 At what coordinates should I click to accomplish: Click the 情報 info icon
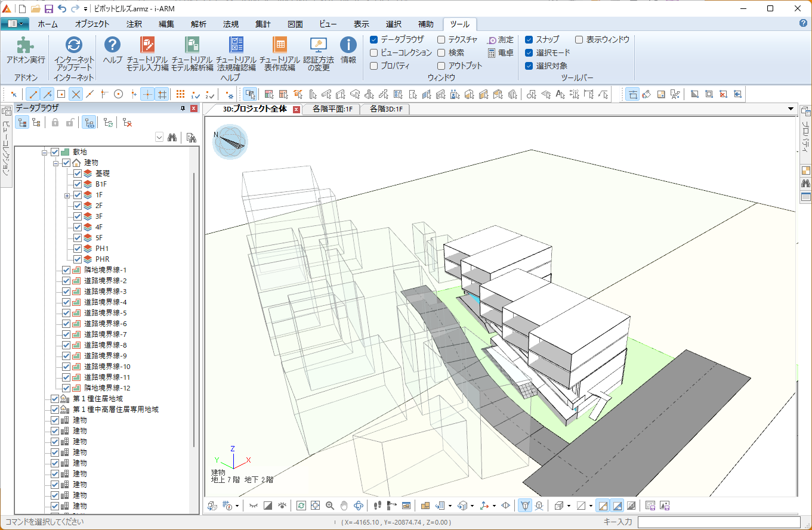point(348,45)
